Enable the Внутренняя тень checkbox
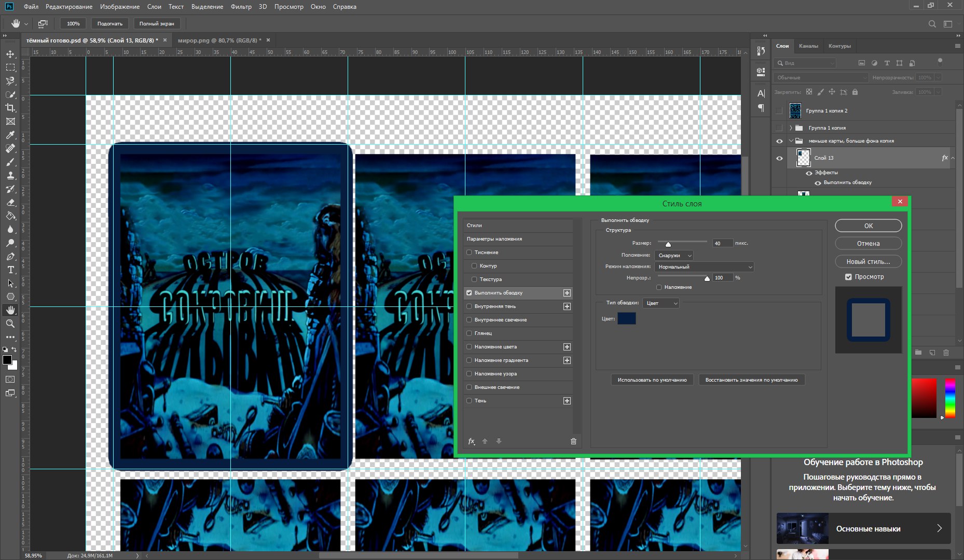 [469, 306]
